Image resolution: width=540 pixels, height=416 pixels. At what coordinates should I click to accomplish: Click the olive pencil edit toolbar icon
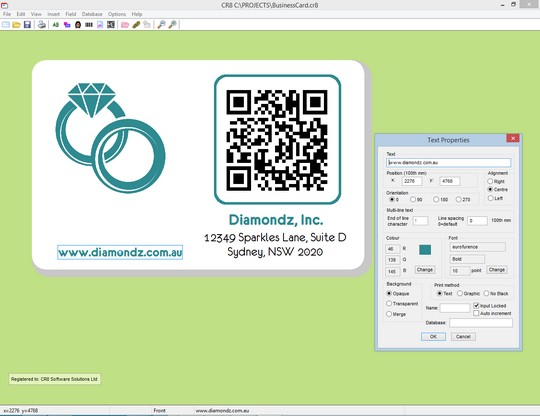click(x=136, y=25)
